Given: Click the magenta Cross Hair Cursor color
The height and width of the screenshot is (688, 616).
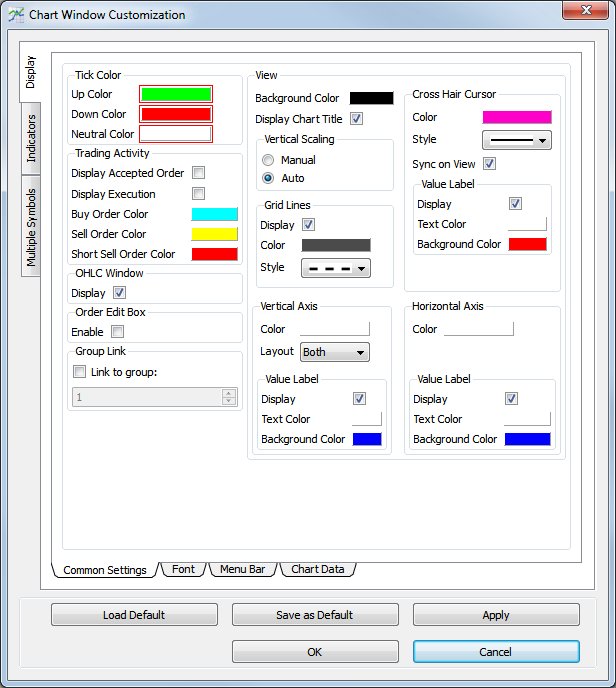Looking at the screenshot, I should [516, 117].
